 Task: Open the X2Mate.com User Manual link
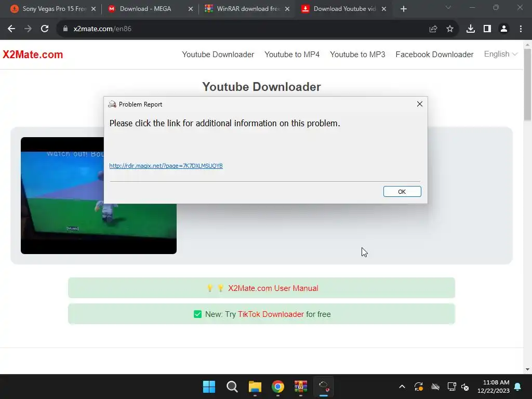(273, 288)
